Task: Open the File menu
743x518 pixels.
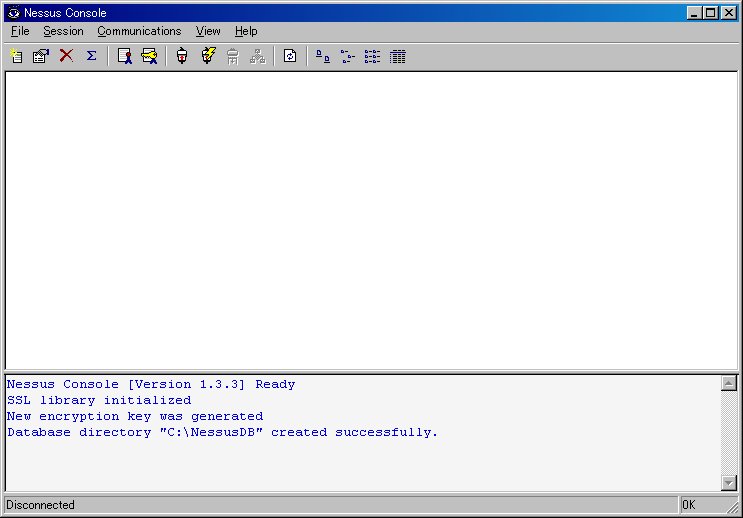Action: tap(20, 31)
